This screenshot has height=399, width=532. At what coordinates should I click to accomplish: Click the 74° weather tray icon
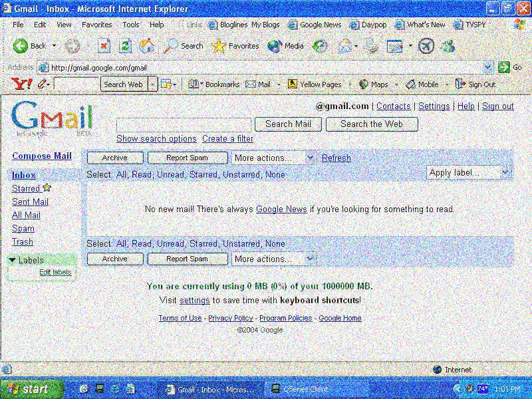(483, 389)
